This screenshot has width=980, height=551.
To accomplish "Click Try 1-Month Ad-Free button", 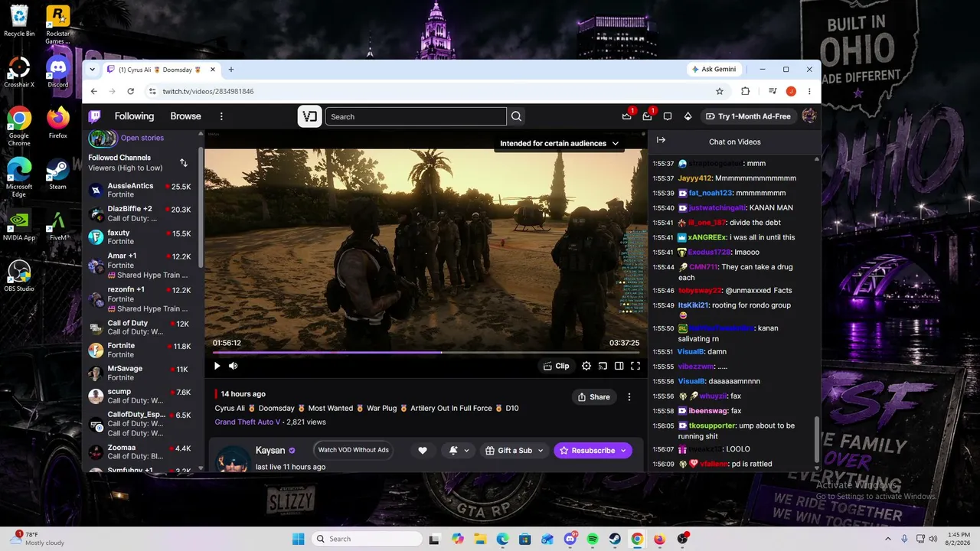I will click(x=748, y=116).
